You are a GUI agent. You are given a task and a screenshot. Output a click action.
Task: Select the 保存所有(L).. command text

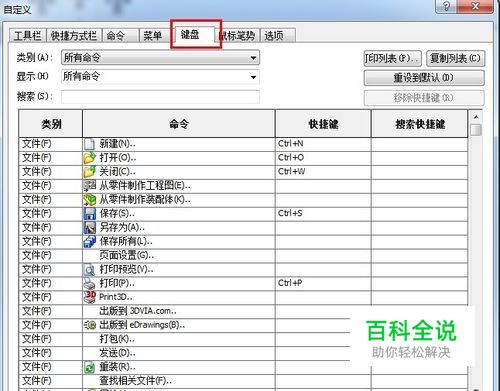[x=126, y=242]
